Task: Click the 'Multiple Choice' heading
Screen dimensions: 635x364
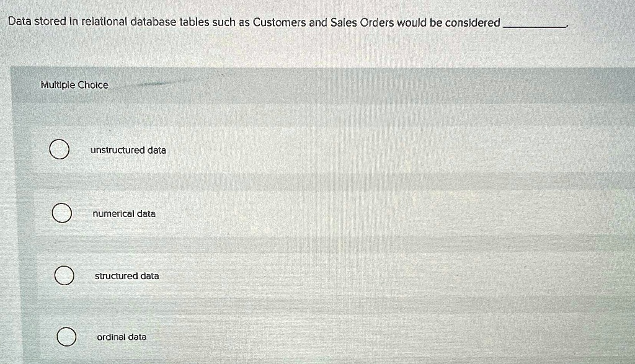Action: coord(74,85)
